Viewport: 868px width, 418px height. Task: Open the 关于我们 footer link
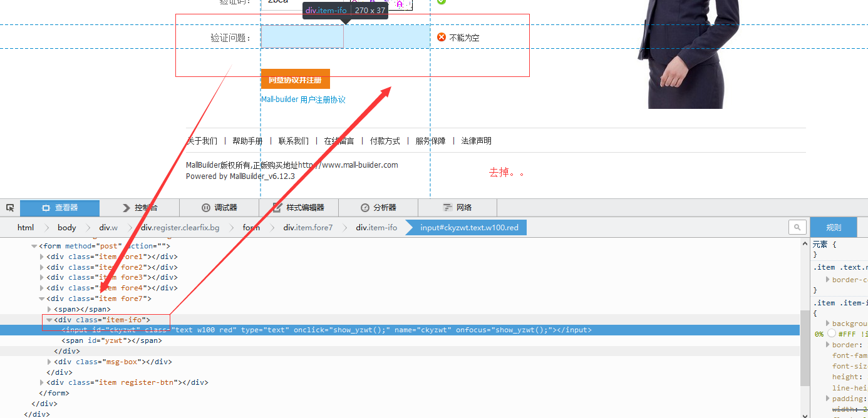tap(202, 141)
